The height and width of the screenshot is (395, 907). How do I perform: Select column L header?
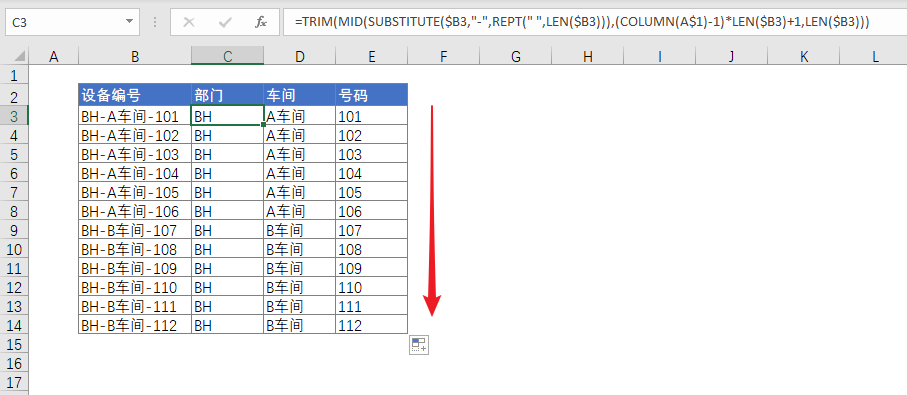point(873,56)
